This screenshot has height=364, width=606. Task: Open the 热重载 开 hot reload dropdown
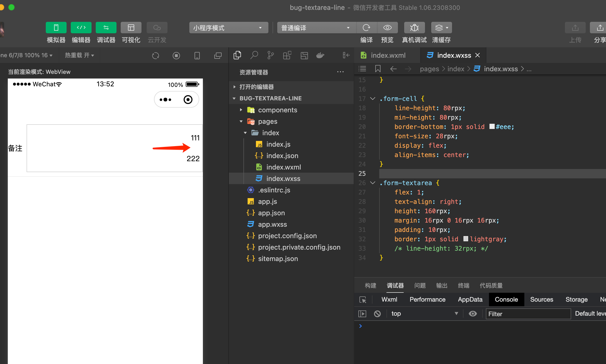[x=79, y=55]
